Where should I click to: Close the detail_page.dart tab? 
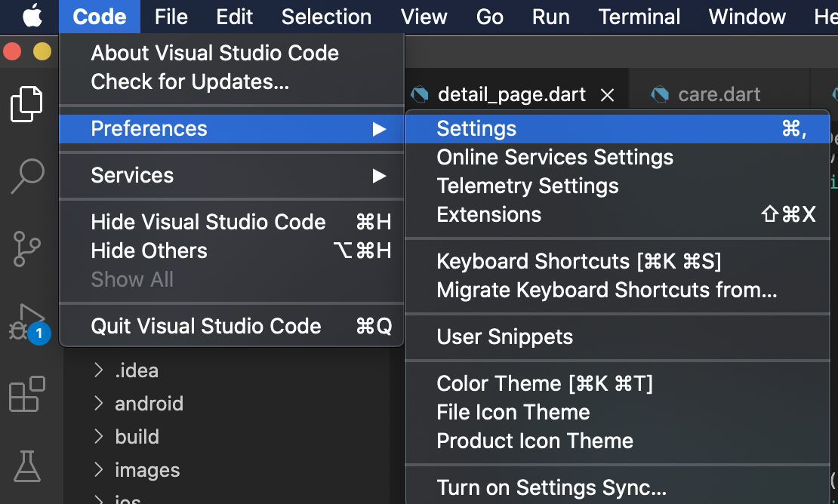click(x=607, y=96)
